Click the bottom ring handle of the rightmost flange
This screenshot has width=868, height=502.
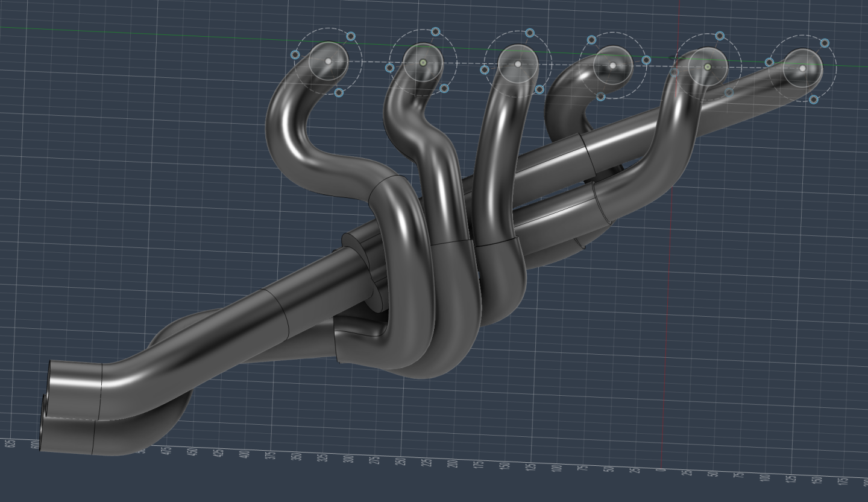point(813,100)
